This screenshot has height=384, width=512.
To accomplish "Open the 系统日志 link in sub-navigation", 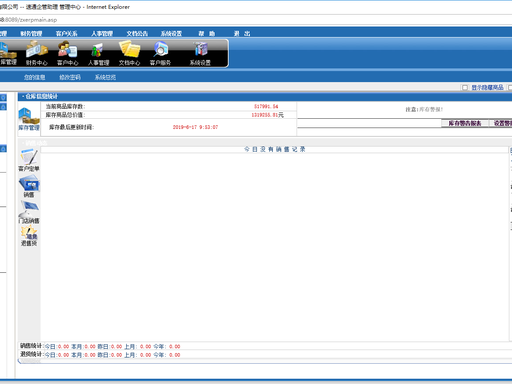I will coord(105,77).
